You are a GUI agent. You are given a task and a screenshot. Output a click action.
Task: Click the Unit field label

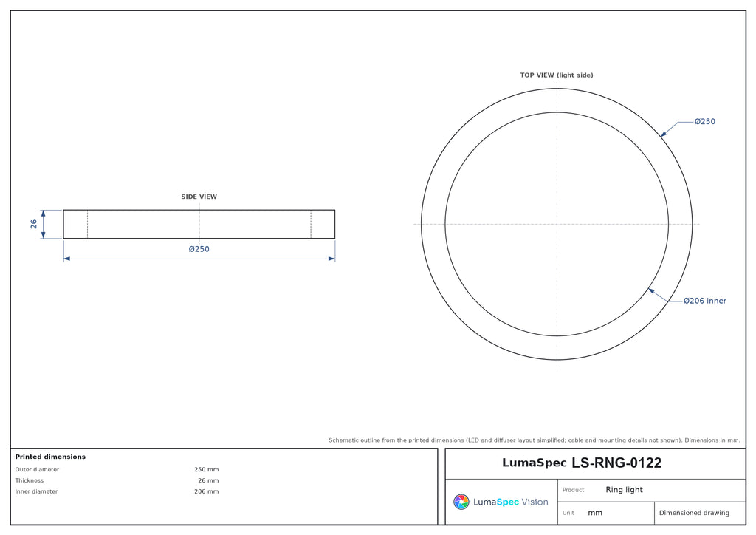pyautogui.click(x=568, y=513)
